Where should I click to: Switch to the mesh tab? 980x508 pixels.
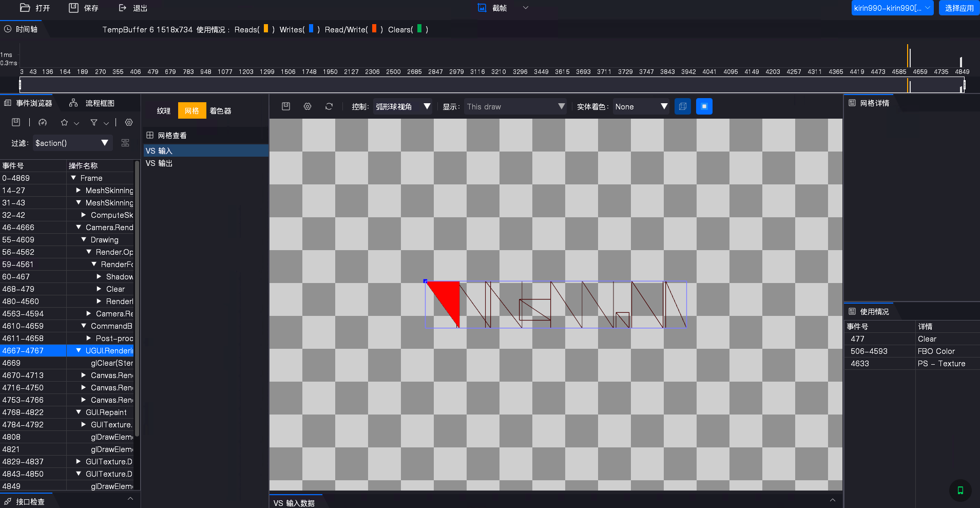(192, 110)
